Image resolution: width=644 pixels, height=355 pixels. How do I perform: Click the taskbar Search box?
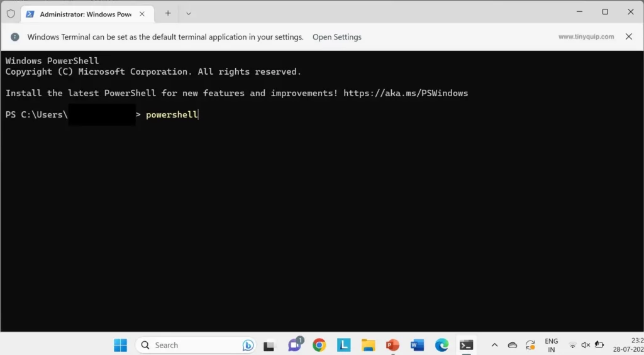coord(196,345)
